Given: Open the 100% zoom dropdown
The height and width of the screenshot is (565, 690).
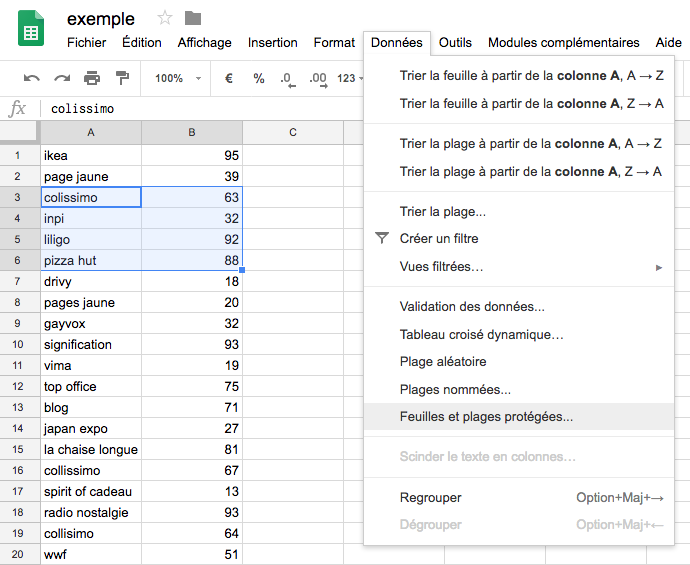Looking at the screenshot, I should tap(178, 78).
